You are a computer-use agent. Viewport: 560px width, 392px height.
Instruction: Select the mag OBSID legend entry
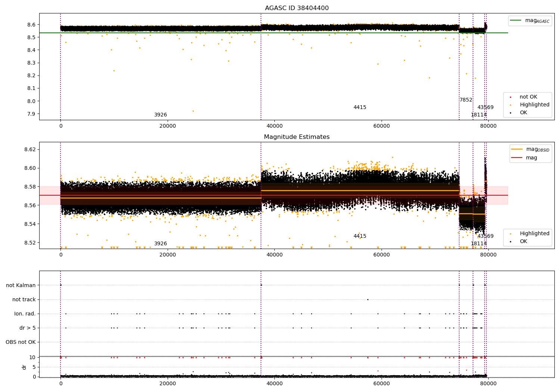[x=531, y=149]
